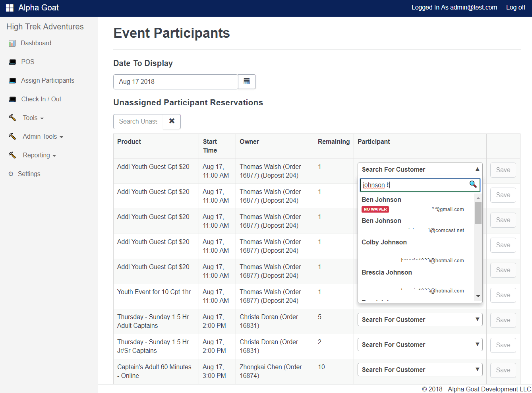This screenshot has height=393, width=532.
Task: Click the Settings gear icon
Action: 11,174
